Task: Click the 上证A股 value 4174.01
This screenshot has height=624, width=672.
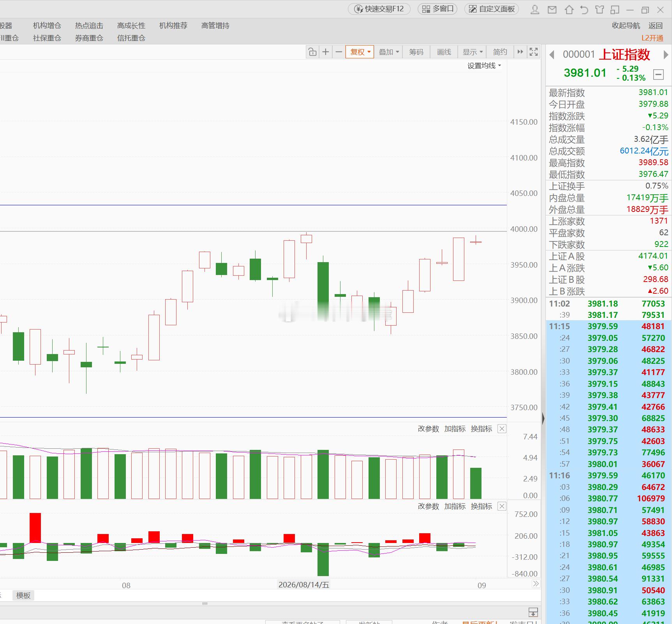Action: click(x=653, y=256)
